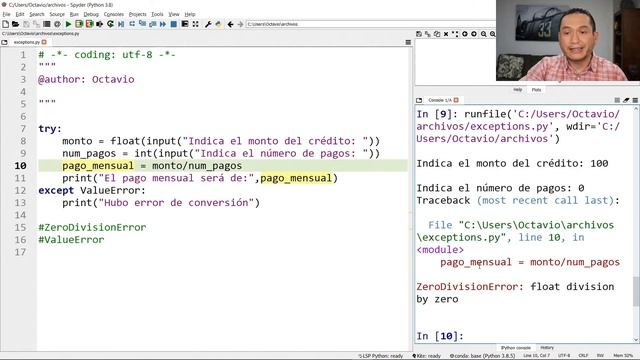The width and height of the screenshot is (640, 360).
Task: Click LSP Python: ready status entry
Action: 380,356
